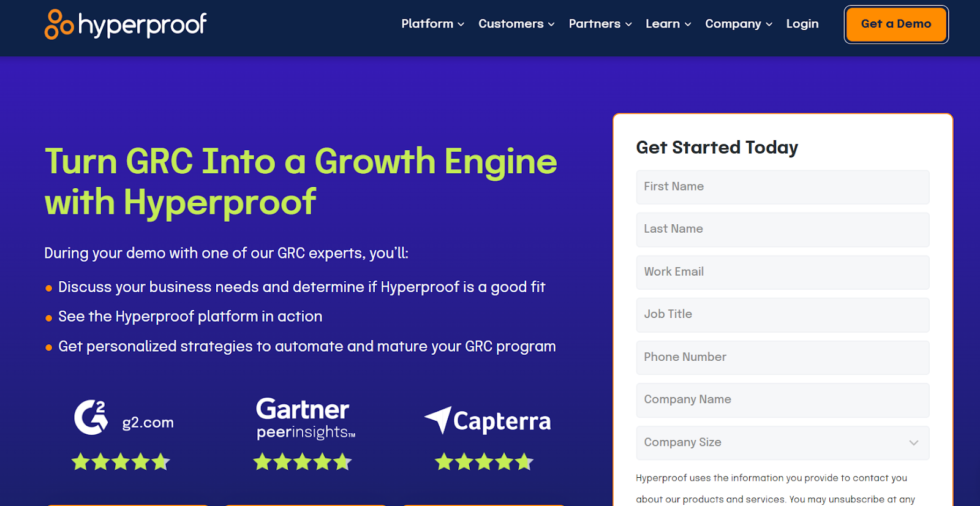Click the Company Name field
This screenshot has height=506, width=980.
[783, 399]
